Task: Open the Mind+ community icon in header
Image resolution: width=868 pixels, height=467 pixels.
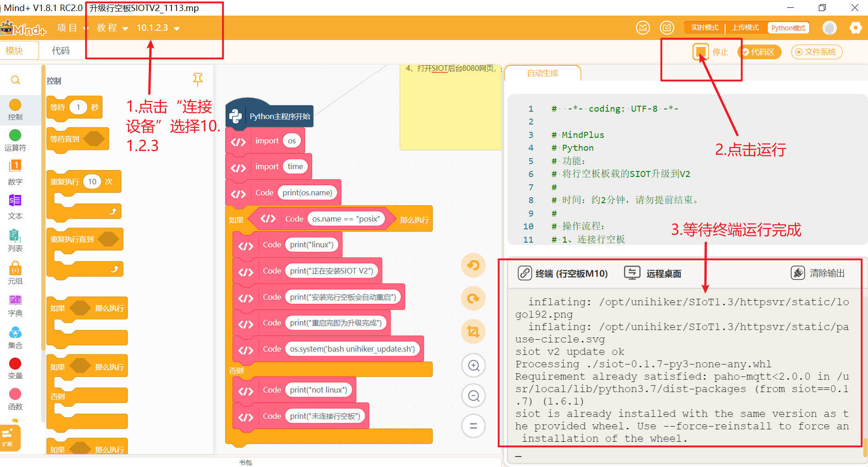Action: pyautogui.click(x=643, y=28)
